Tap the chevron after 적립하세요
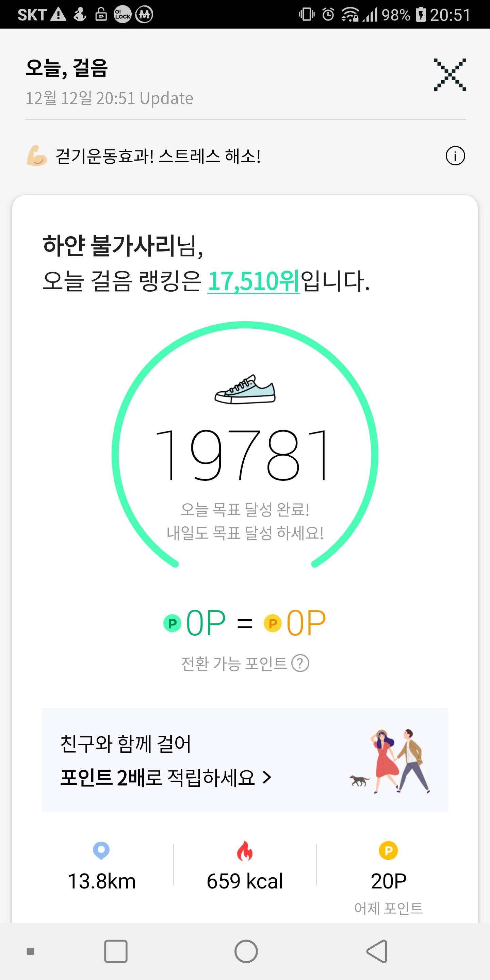 (x=267, y=778)
